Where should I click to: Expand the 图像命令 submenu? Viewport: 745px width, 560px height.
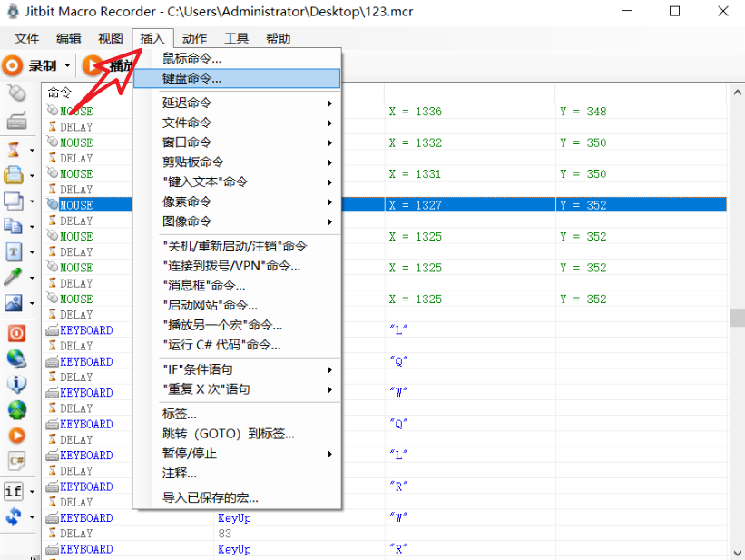click(x=237, y=221)
